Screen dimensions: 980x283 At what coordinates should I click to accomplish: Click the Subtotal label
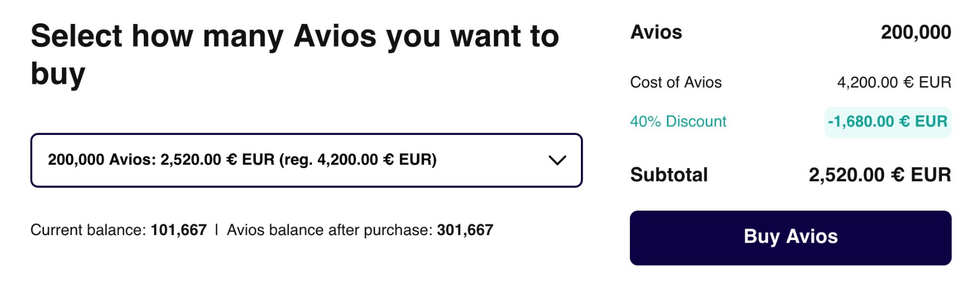coord(669,175)
